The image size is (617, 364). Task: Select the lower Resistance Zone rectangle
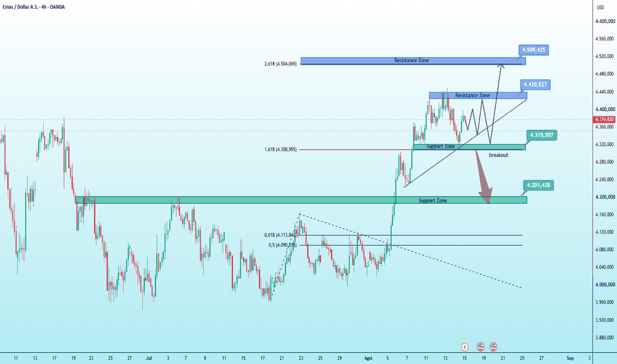[x=478, y=95]
